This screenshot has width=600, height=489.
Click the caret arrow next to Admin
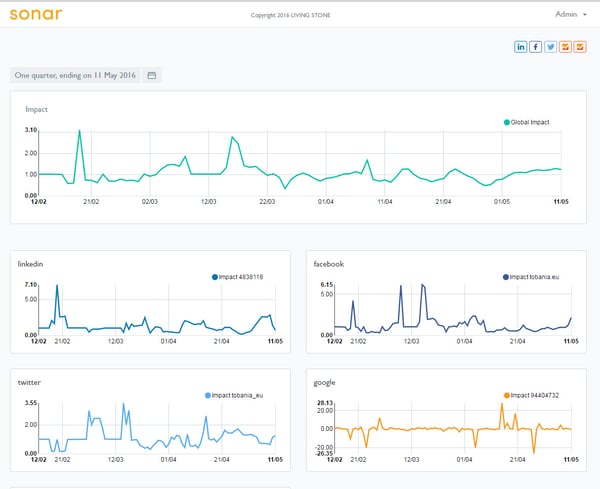click(x=585, y=15)
